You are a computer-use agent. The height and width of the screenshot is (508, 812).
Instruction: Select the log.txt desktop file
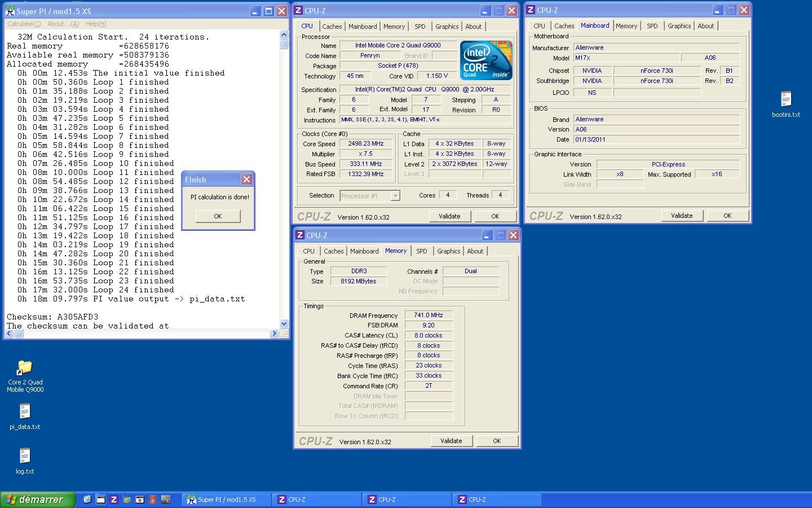coord(25,461)
